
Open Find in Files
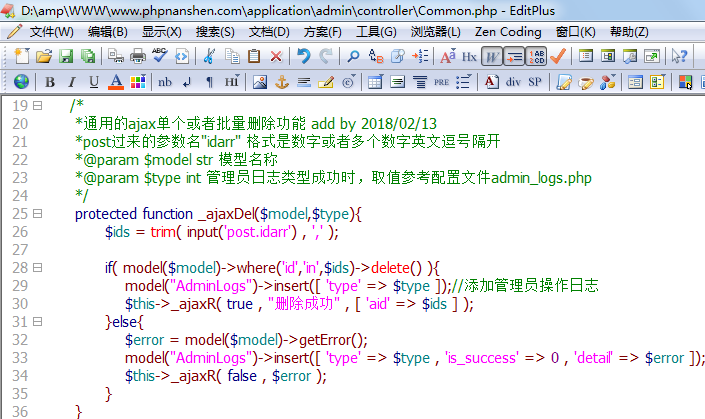tap(397, 56)
